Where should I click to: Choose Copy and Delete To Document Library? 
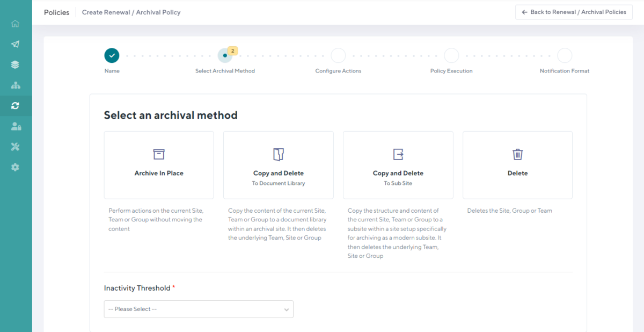click(x=278, y=165)
